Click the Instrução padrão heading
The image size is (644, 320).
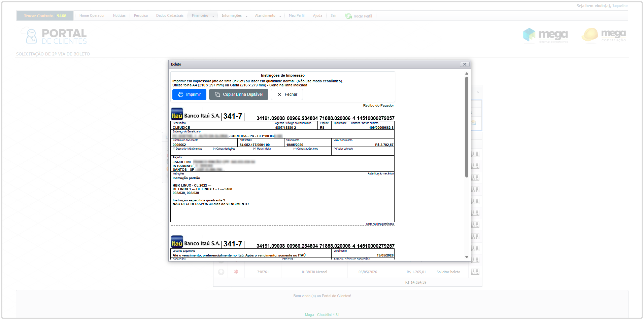[186, 178]
